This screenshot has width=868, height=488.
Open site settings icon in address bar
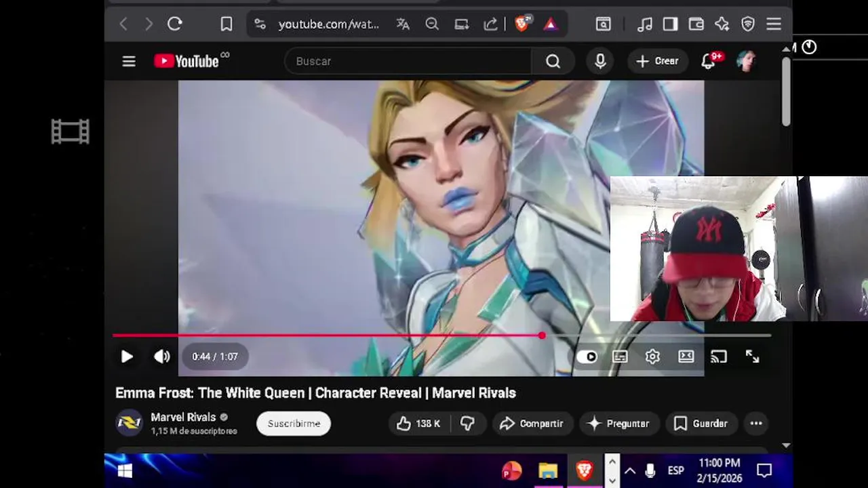(x=260, y=24)
